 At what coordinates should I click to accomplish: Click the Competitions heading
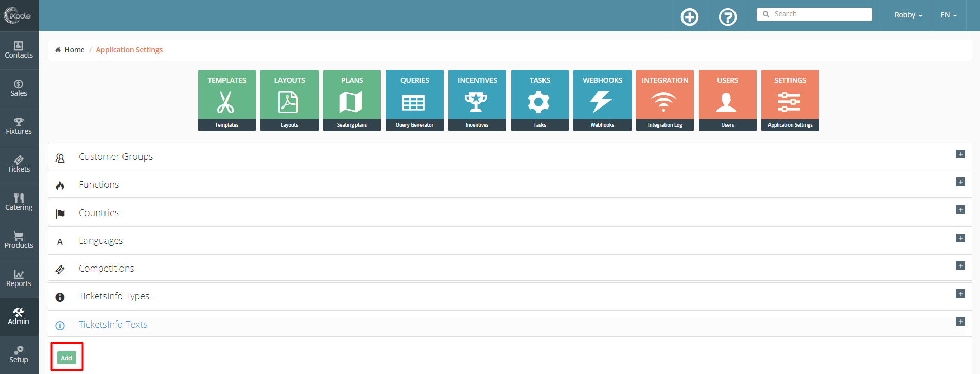[x=107, y=269]
